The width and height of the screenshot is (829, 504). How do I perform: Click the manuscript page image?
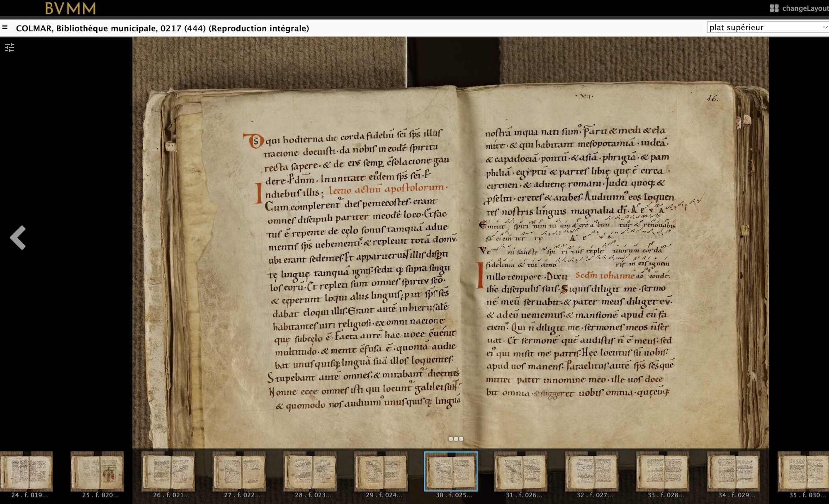(x=451, y=242)
